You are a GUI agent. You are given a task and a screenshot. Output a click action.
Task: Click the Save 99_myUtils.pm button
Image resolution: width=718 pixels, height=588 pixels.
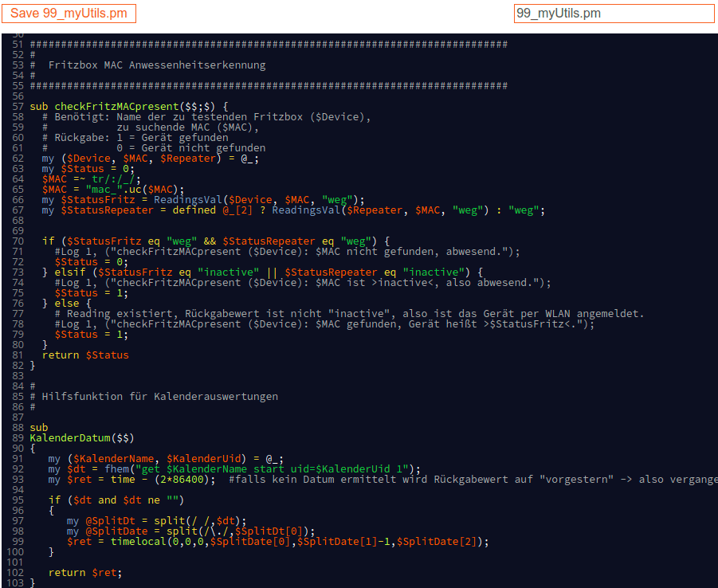69,14
